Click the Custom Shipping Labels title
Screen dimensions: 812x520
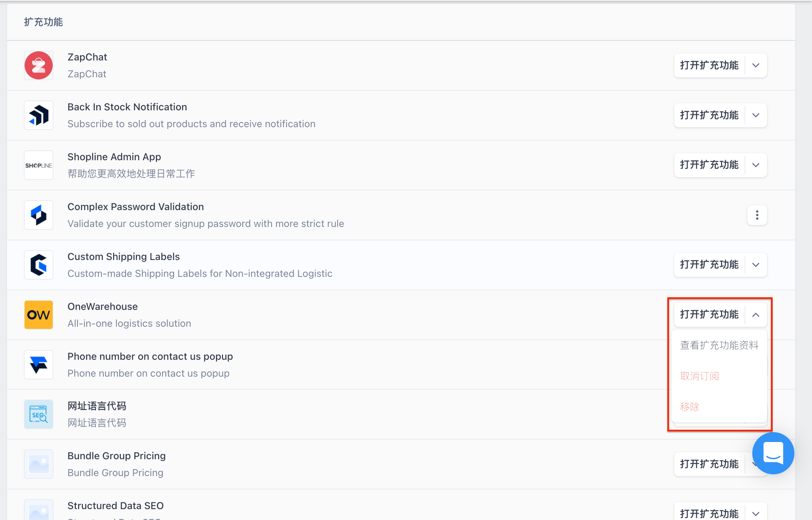click(124, 256)
